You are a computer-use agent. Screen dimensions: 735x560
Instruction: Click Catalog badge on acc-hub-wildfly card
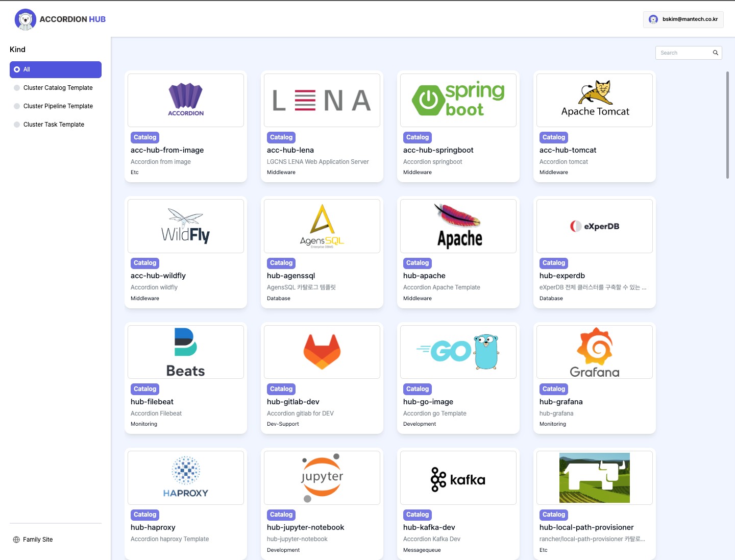pos(145,263)
